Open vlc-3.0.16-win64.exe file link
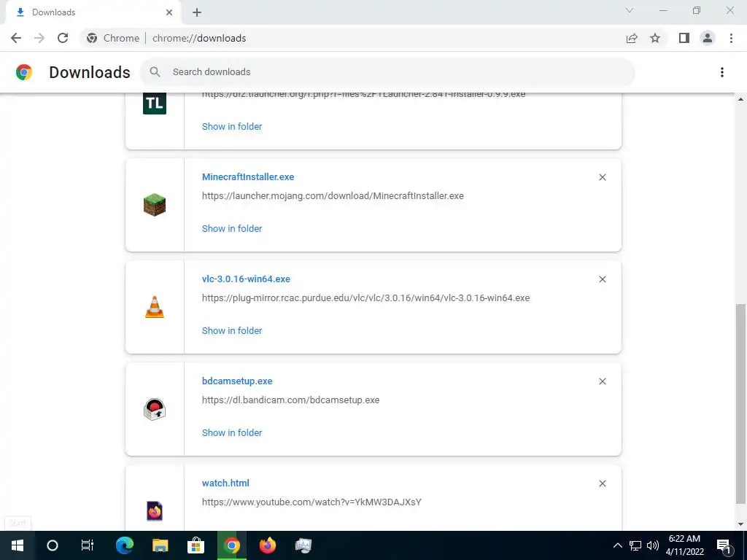Viewport: 747px width, 560px height. (246, 279)
